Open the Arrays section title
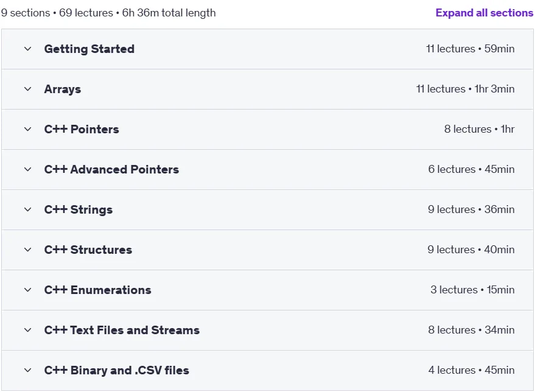The height and width of the screenshot is (392, 535). coord(63,89)
